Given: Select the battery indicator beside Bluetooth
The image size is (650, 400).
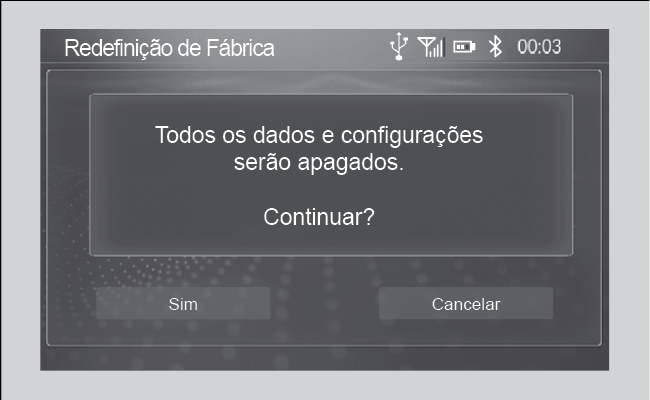Looking at the screenshot, I should [464, 47].
